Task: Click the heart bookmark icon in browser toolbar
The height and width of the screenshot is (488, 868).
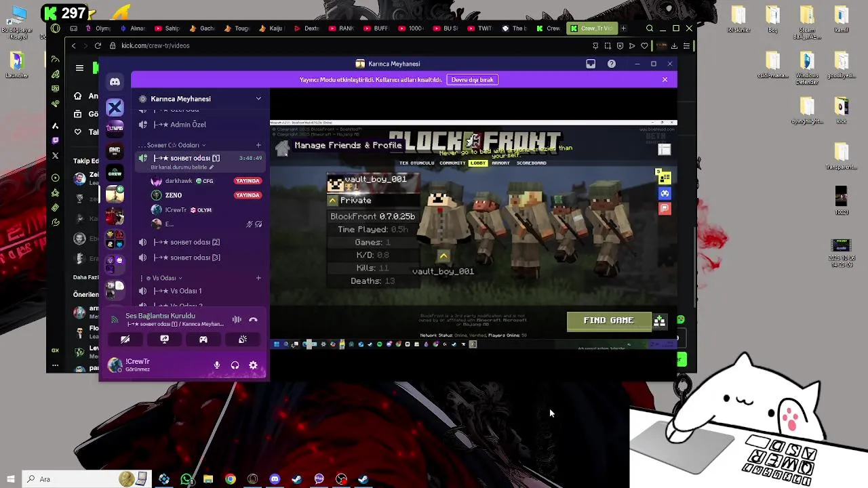Action: (x=644, y=45)
